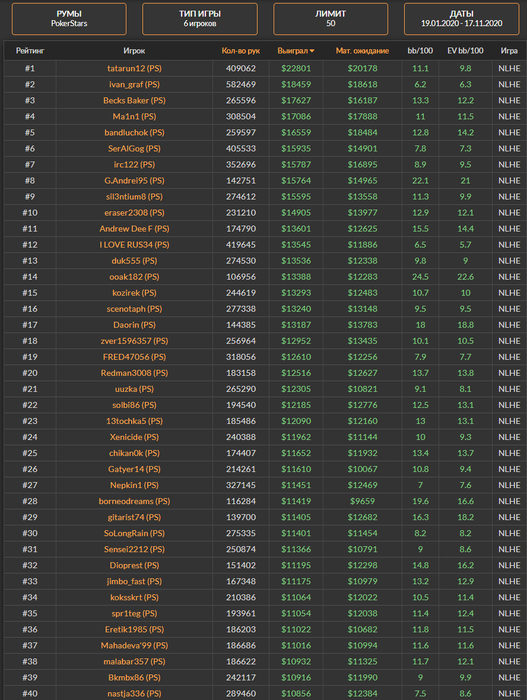This screenshot has height=700, width=527.
Task: Open player Mahadeva'99 (PS)
Action: coord(134,646)
